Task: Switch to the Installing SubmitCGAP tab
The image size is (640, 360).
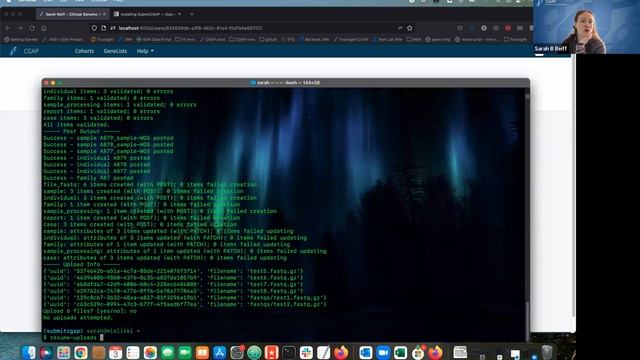Action: click(147, 14)
